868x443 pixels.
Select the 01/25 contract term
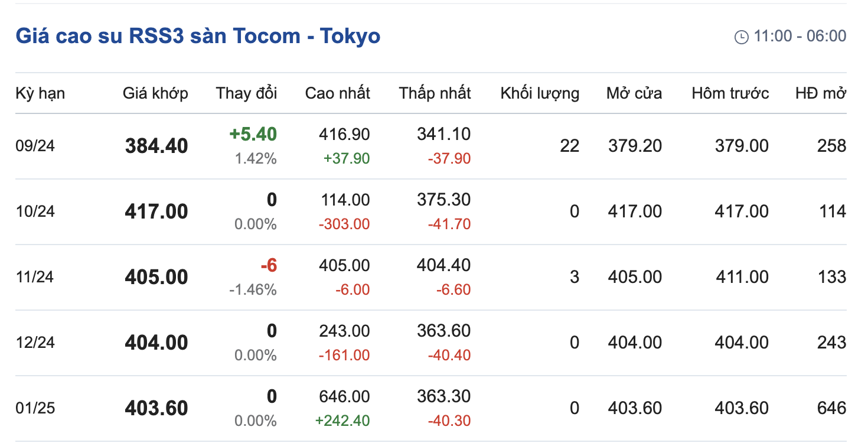pyautogui.click(x=35, y=408)
